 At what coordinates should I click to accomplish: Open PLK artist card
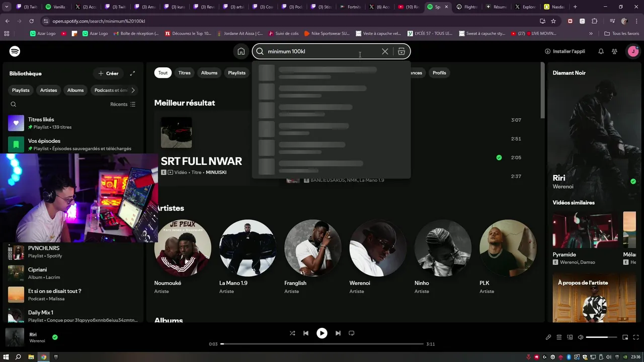tap(508, 257)
